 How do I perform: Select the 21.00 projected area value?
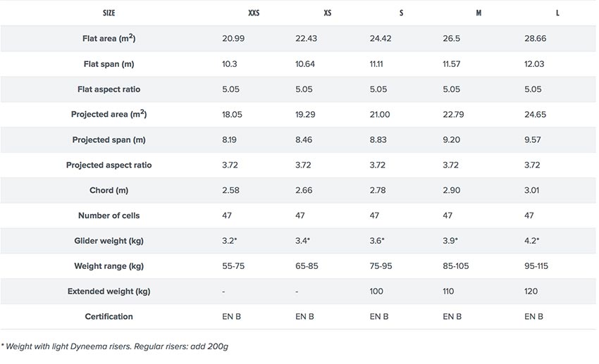point(380,114)
